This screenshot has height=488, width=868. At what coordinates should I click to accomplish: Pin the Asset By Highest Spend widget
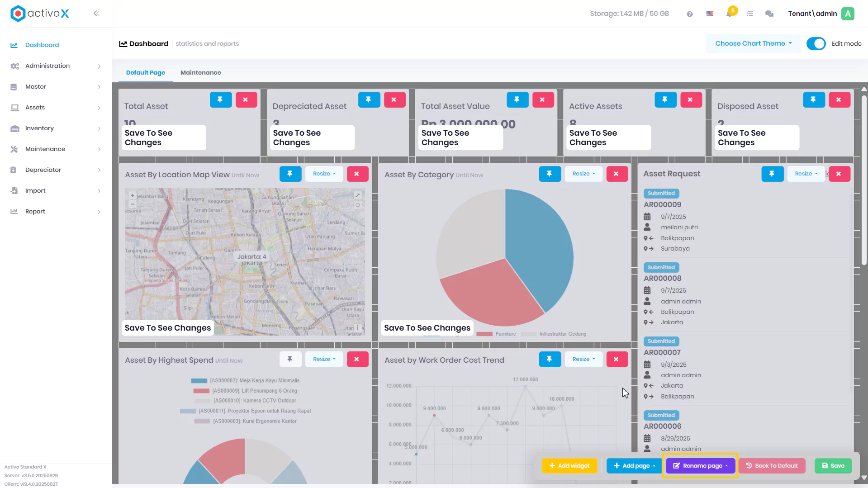290,359
